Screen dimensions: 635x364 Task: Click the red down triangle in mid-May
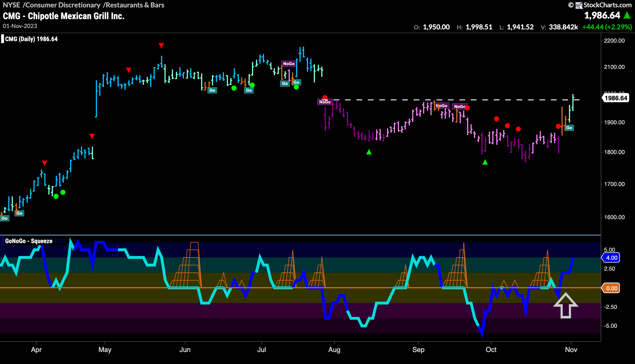[129, 70]
